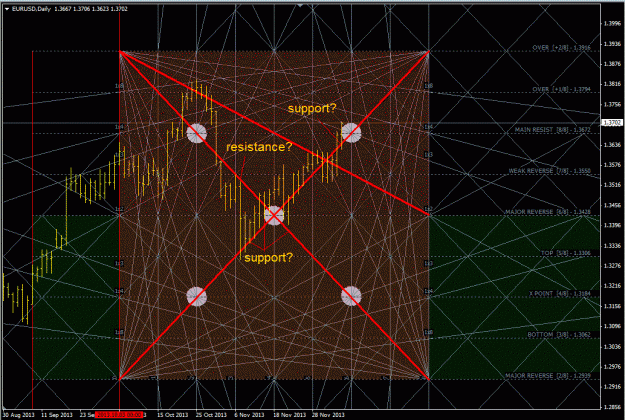Screen dimensions: 625x420
Task: Click the current price tag 1.3702 on the axis
Action: click(x=611, y=123)
